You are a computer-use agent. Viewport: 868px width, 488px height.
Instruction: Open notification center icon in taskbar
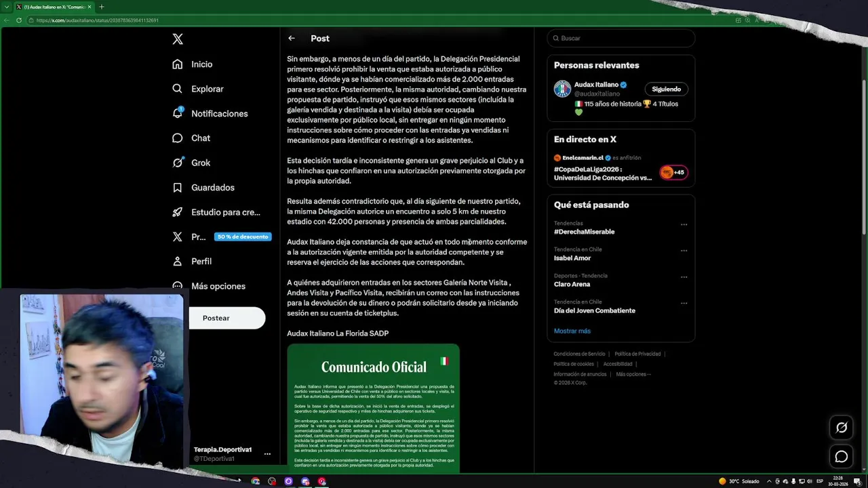coord(857,481)
